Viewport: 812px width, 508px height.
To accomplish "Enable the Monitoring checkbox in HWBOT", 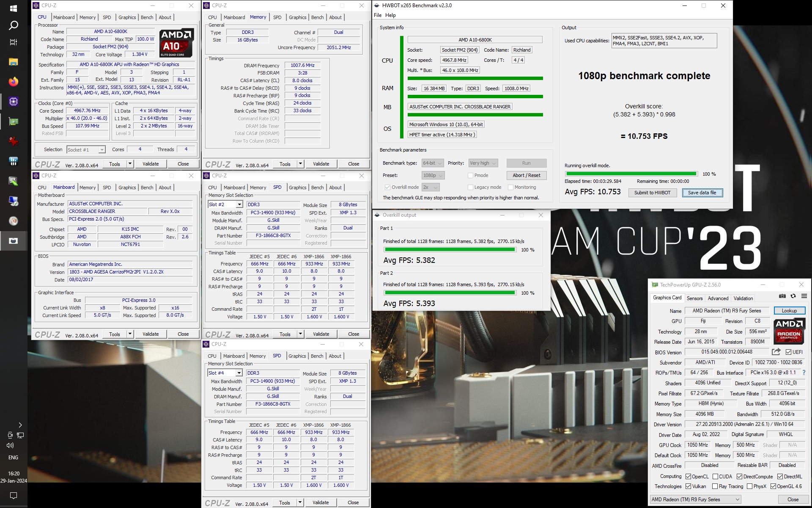I will [510, 187].
